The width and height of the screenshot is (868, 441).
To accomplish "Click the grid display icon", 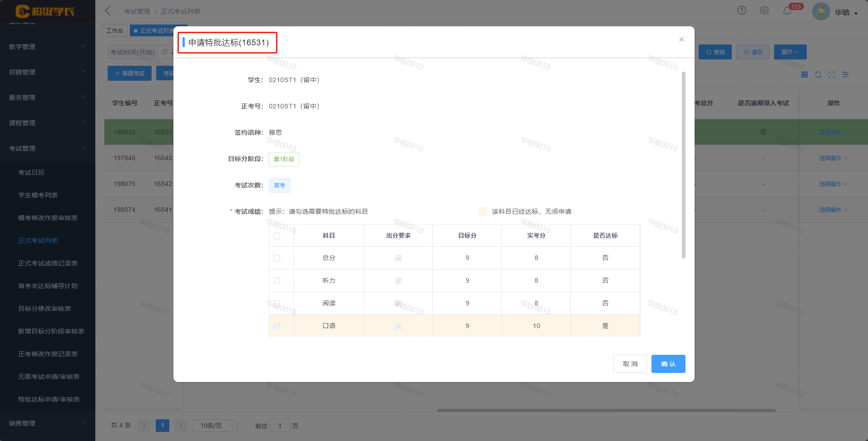I will [x=804, y=74].
